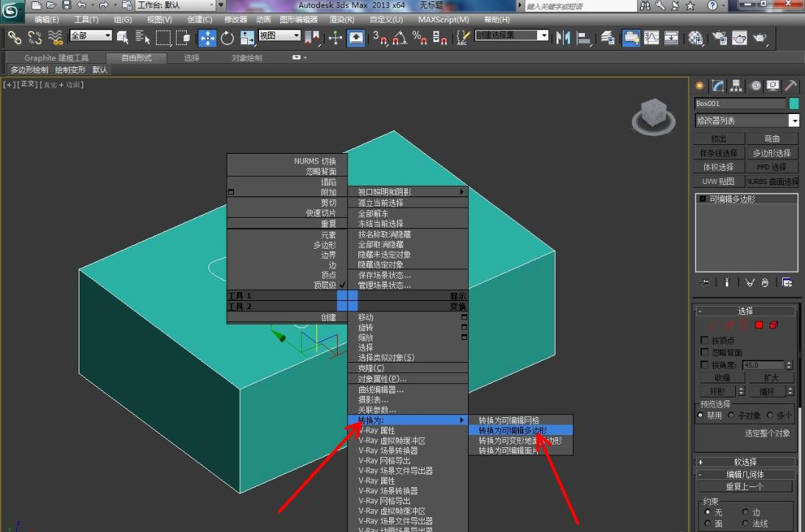805x532 pixels.
Task: Click the object color swatch beside Box001
Action: (x=793, y=104)
